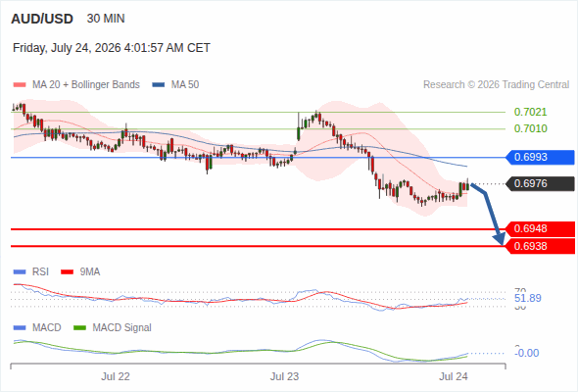578x392 pixels.
Task: Click the 0.7021 resistance level label
Action: coord(530,112)
